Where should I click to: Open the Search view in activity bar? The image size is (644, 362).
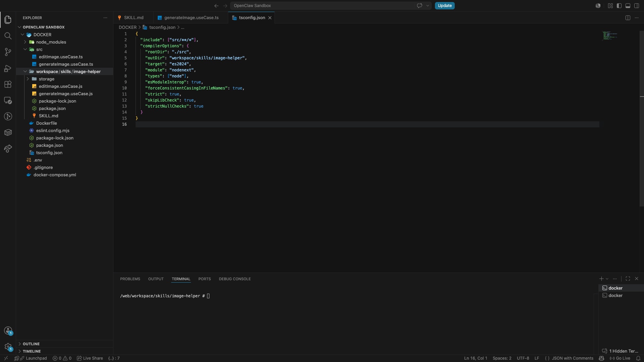coord(8,36)
